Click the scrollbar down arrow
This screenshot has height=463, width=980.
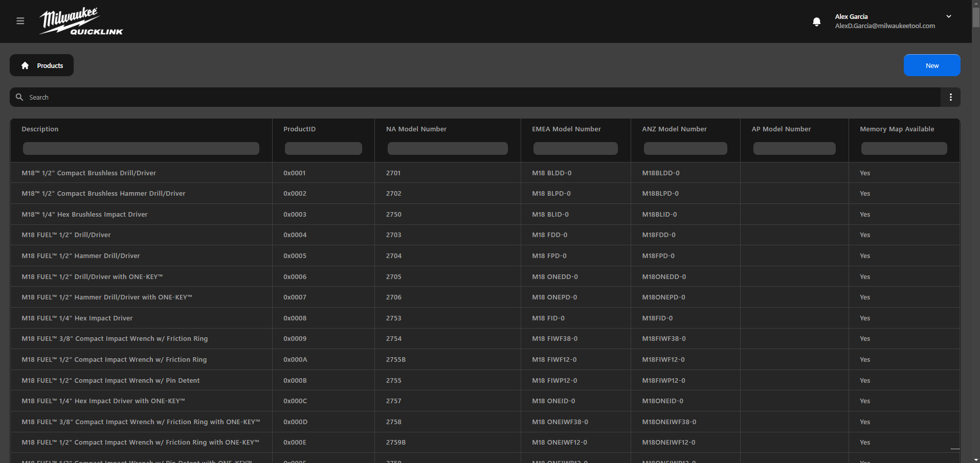click(976, 459)
